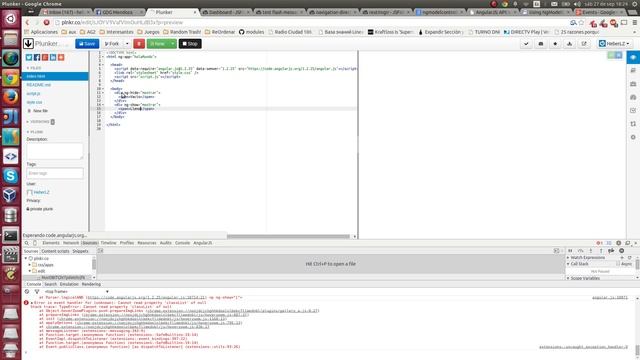Add a New file
This screenshot has height=360, width=640.
tap(38, 111)
